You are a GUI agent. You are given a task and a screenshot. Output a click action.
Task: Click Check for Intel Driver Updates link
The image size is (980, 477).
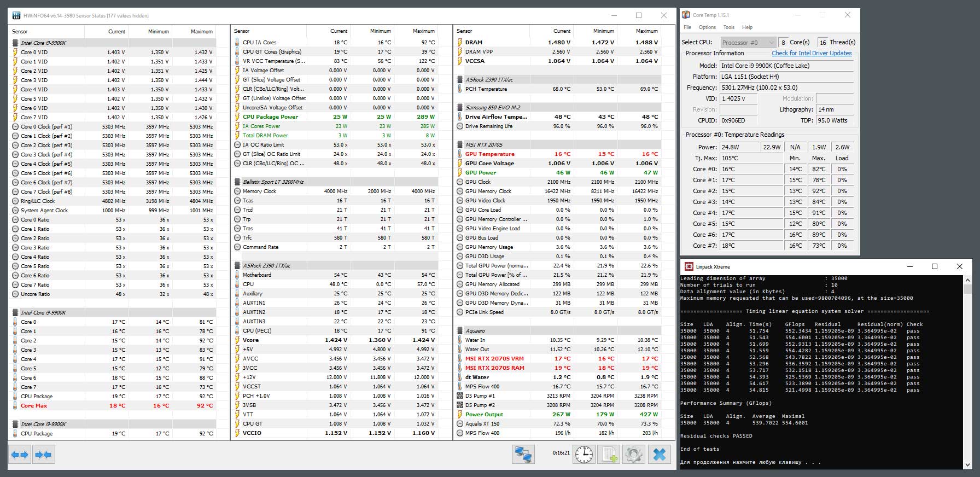click(x=812, y=53)
